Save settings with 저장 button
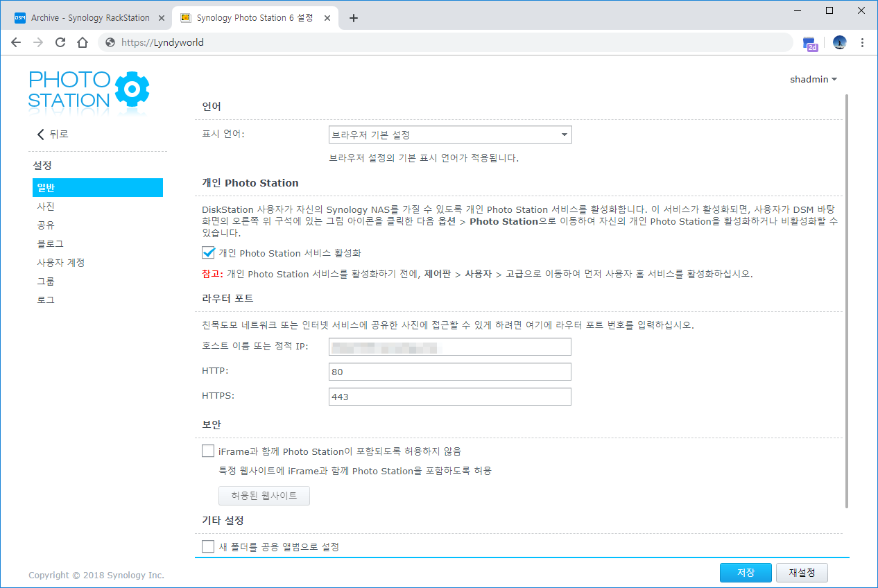The height and width of the screenshot is (588, 878). pos(746,573)
